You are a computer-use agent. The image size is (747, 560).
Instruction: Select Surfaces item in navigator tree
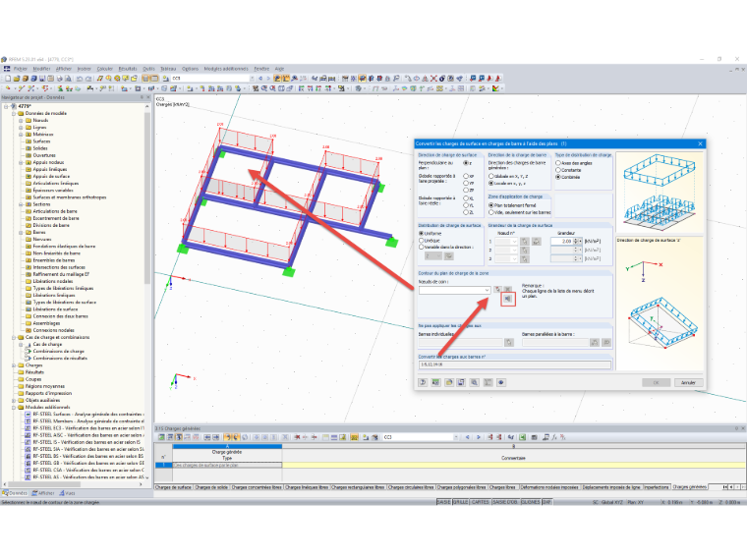41,141
